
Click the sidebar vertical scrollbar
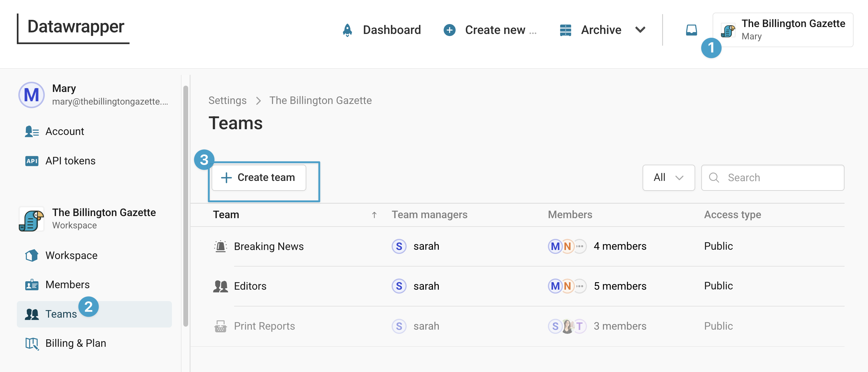click(x=185, y=206)
